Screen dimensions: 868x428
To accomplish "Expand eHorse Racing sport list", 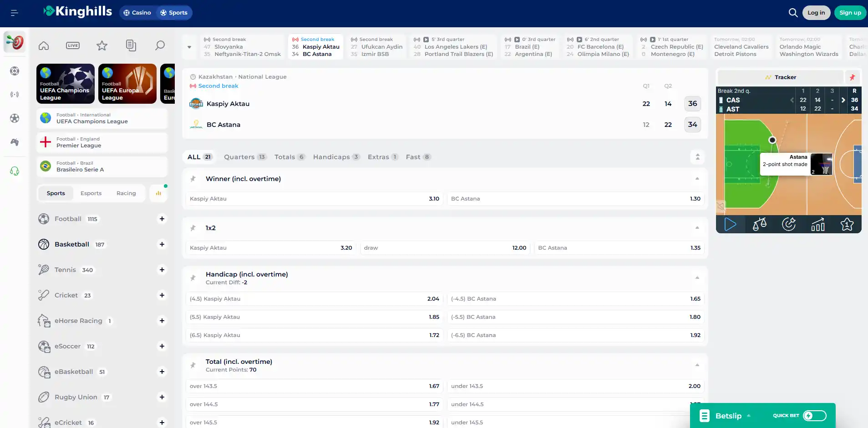I will click(x=162, y=321).
